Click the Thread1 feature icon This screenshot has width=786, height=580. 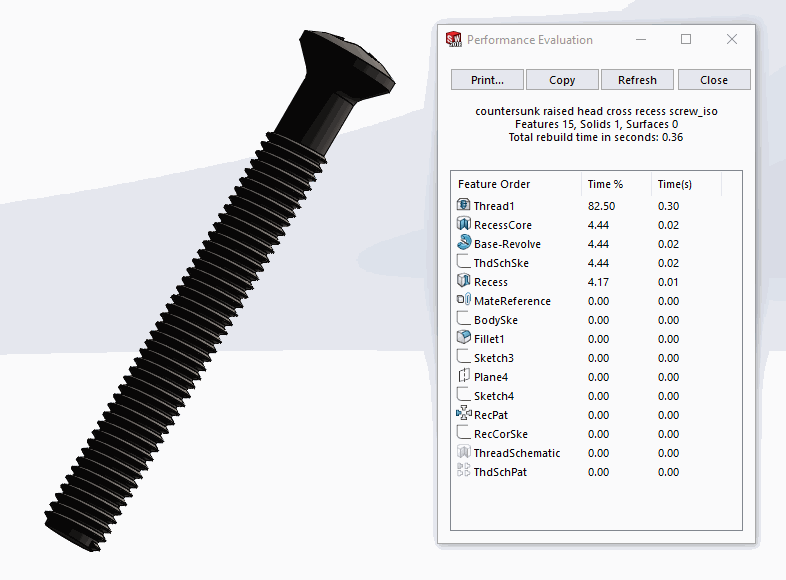(463, 205)
